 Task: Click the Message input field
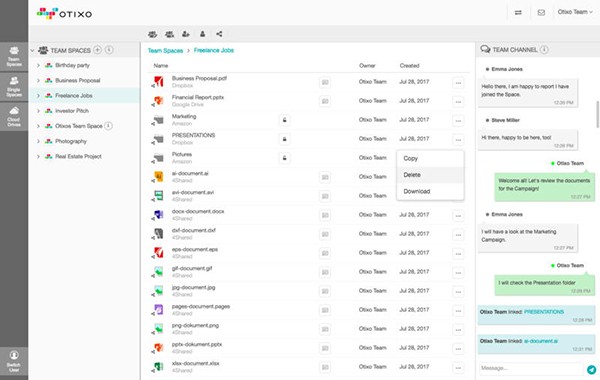click(531, 368)
